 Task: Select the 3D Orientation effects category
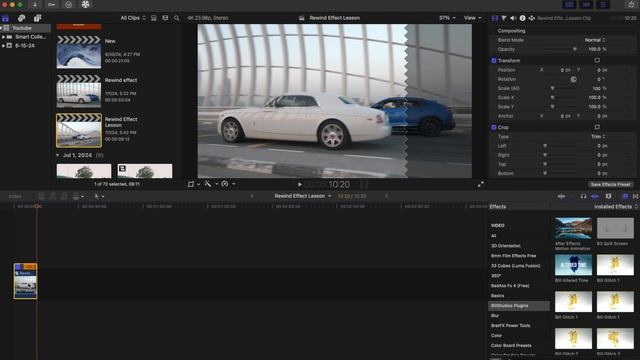click(506, 246)
